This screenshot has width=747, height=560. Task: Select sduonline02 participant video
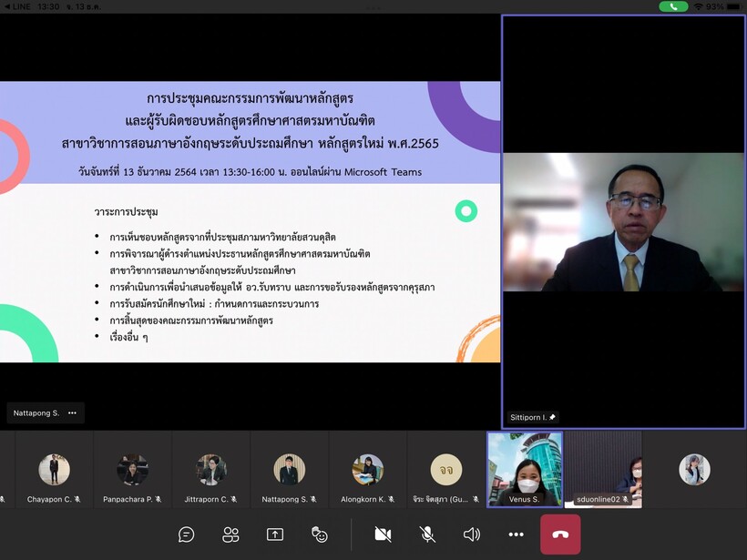click(603, 469)
